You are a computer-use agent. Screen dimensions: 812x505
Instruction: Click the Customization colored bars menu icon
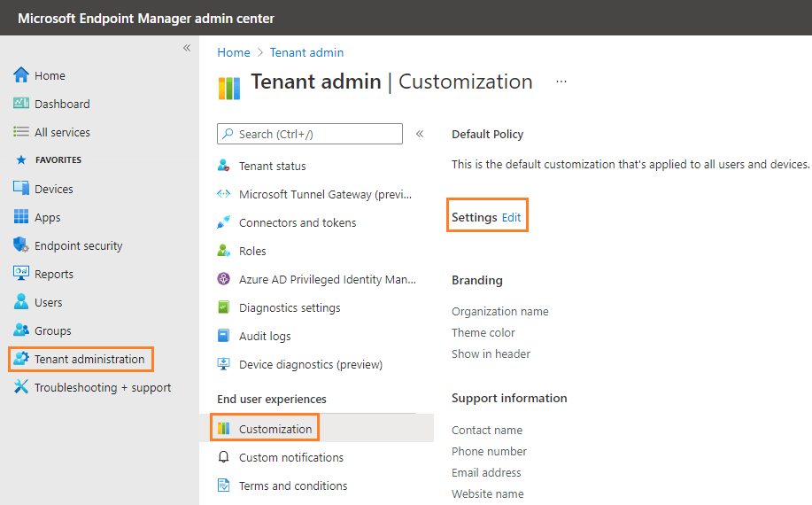coord(223,428)
